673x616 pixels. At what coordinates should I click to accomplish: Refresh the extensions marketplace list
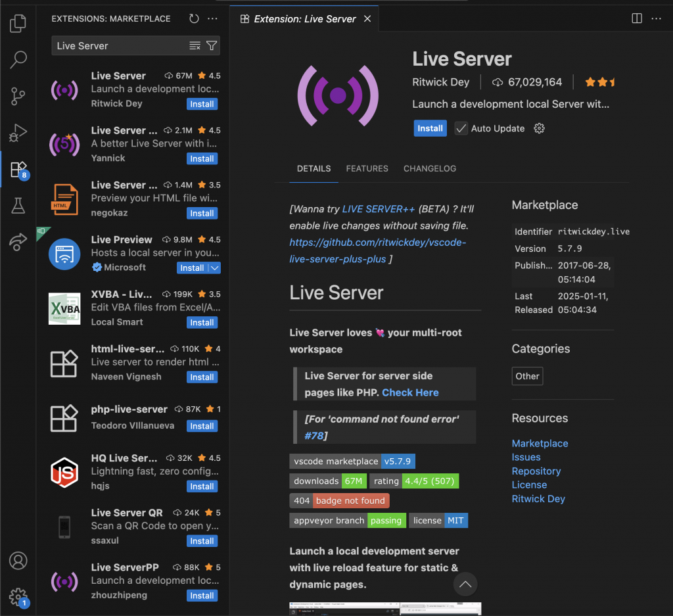coord(194,19)
